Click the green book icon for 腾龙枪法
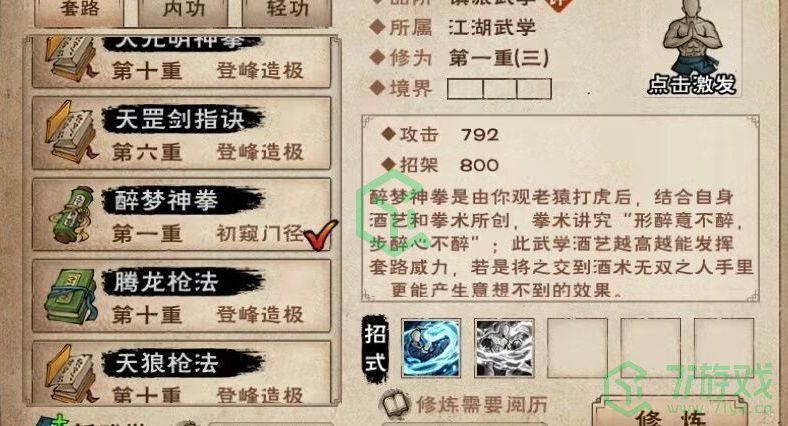The image size is (788, 426). [70, 296]
